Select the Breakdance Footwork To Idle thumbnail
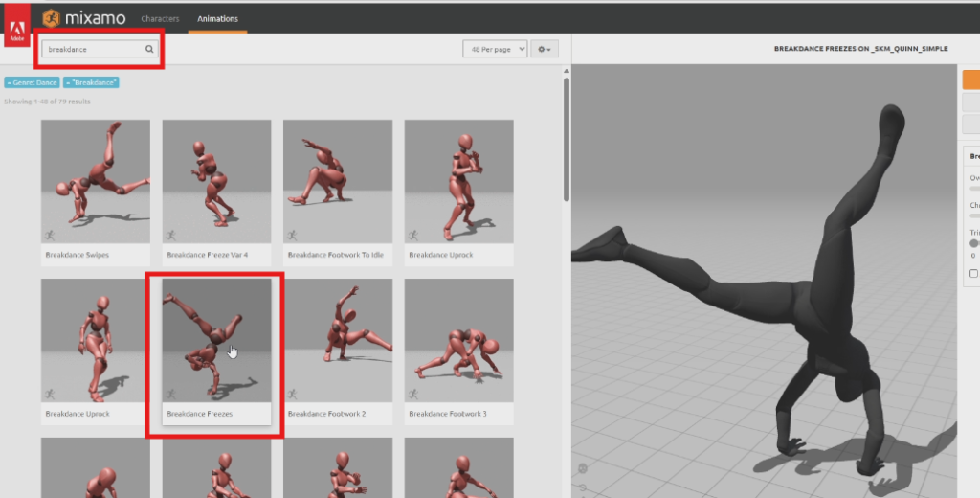This screenshot has height=498, width=980. (338, 181)
